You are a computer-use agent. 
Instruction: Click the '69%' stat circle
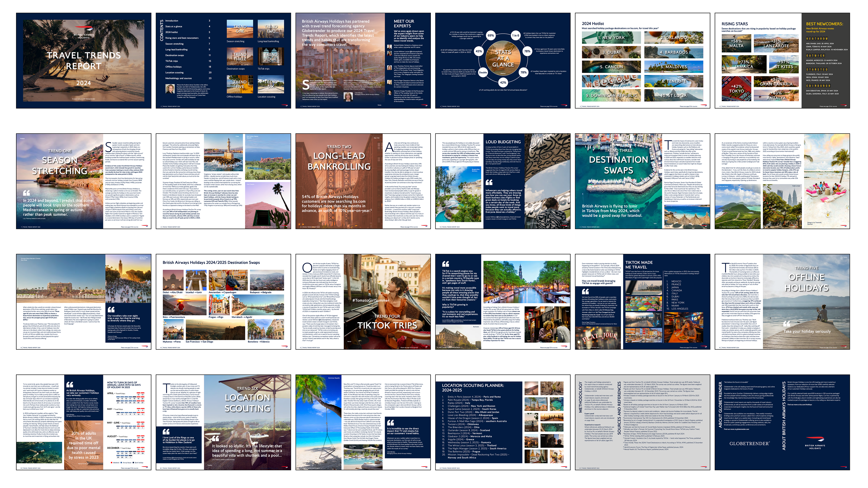491,35
